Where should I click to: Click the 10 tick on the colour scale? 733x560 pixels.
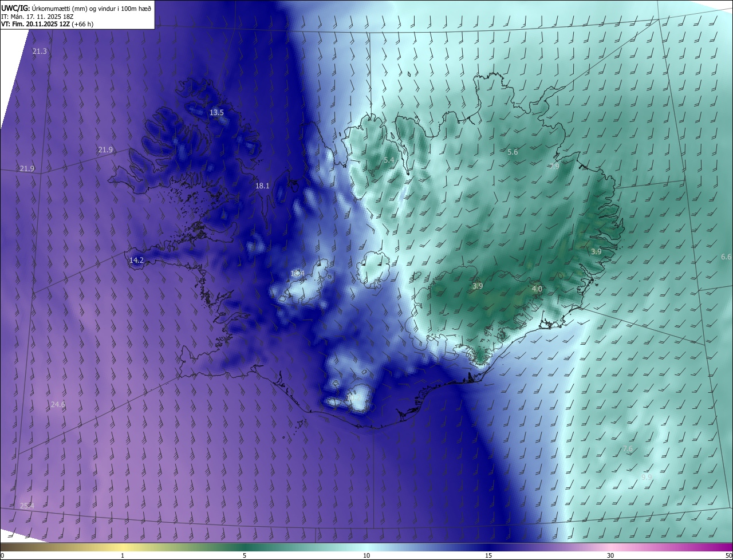(366, 556)
